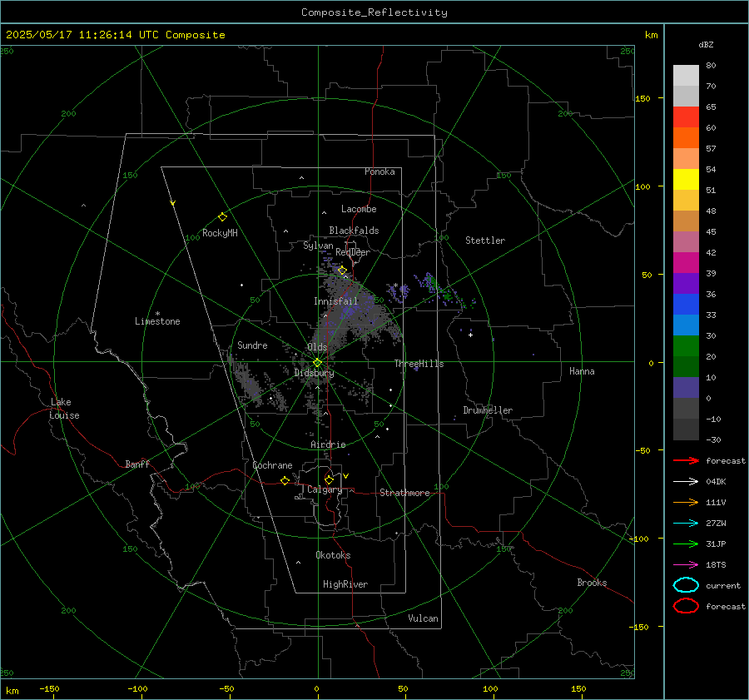Click the magenta 18TS arrow icon

pos(686,565)
